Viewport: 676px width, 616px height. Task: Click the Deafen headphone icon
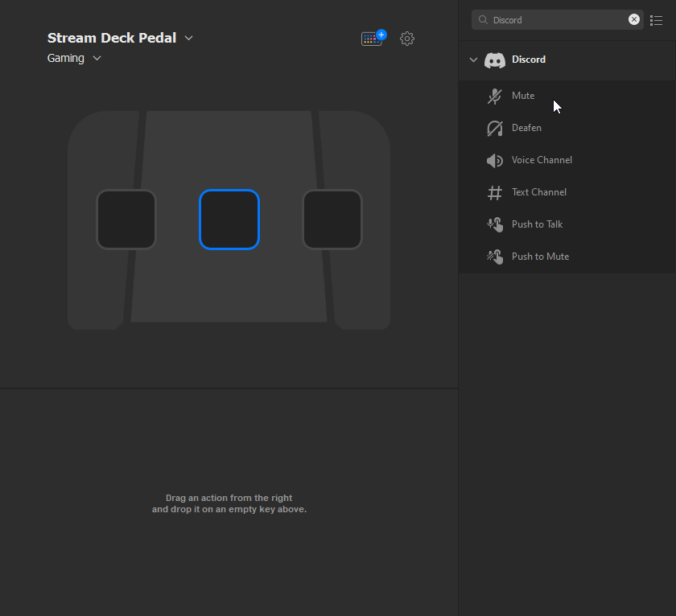494,128
